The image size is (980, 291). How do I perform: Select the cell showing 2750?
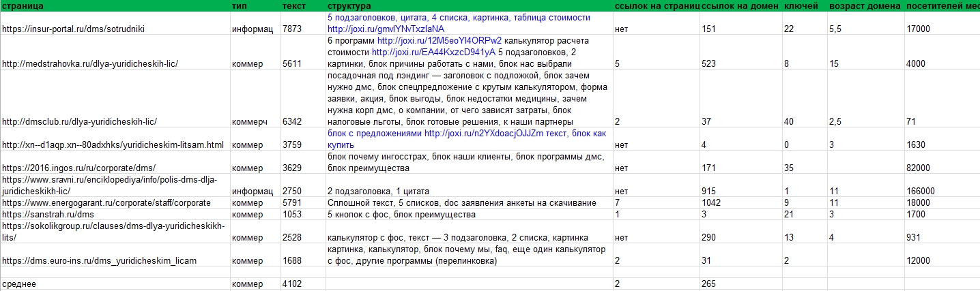303,185
